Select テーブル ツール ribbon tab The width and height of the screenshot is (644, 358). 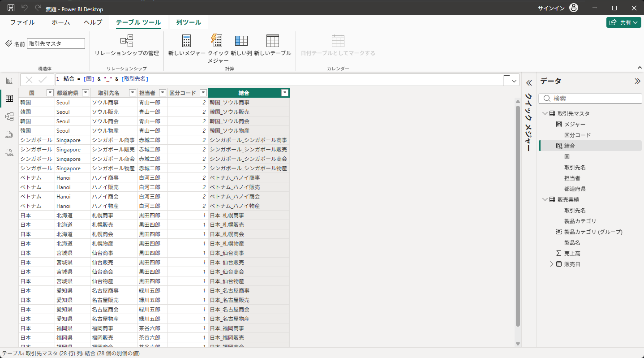[138, 22]
